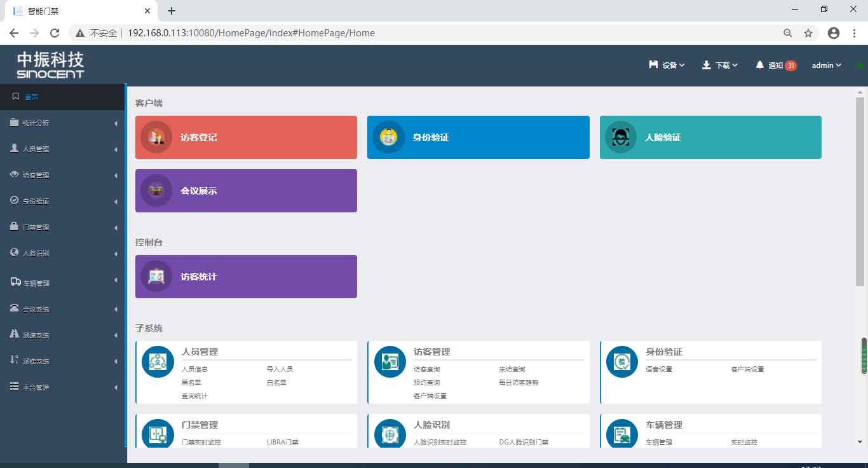The width and height of the screenshot is (868, 468).
Task: Open the 下载 dropdown menu
Action: (x=719, y=65)
